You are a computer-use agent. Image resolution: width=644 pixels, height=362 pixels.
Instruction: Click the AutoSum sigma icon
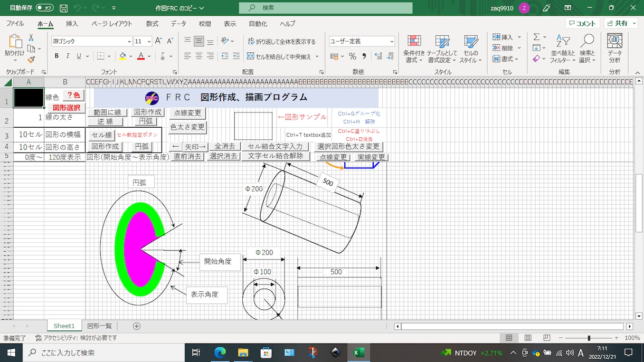536,37
